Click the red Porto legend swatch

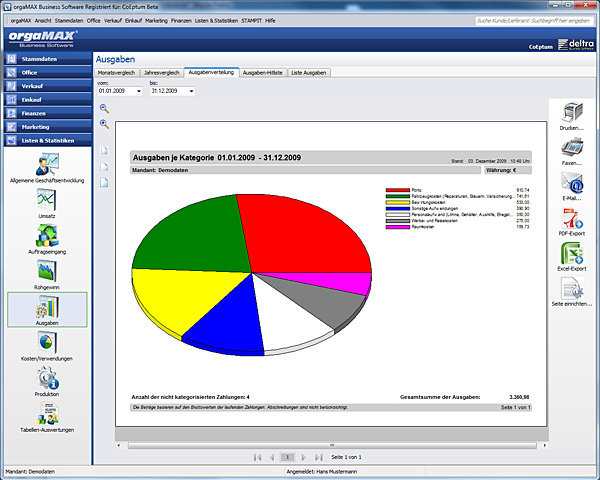[x=398, y=190]
